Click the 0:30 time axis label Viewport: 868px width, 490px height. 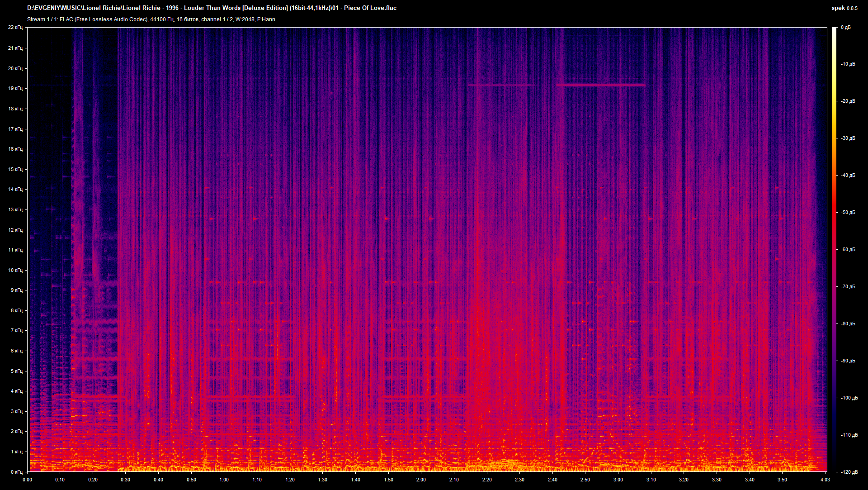(x=126, y=480)
